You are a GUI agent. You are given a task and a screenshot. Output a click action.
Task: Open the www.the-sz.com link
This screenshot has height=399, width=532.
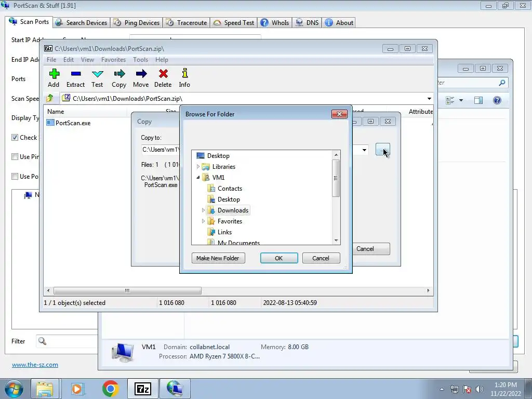[x=35, y=365]
